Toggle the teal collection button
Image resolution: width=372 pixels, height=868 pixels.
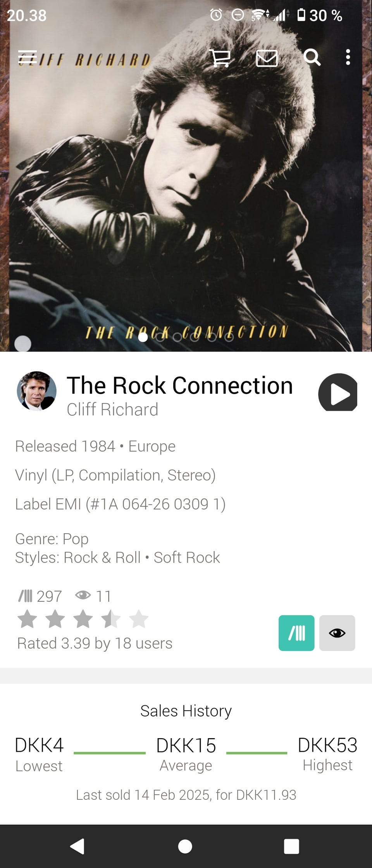[296, 633]
